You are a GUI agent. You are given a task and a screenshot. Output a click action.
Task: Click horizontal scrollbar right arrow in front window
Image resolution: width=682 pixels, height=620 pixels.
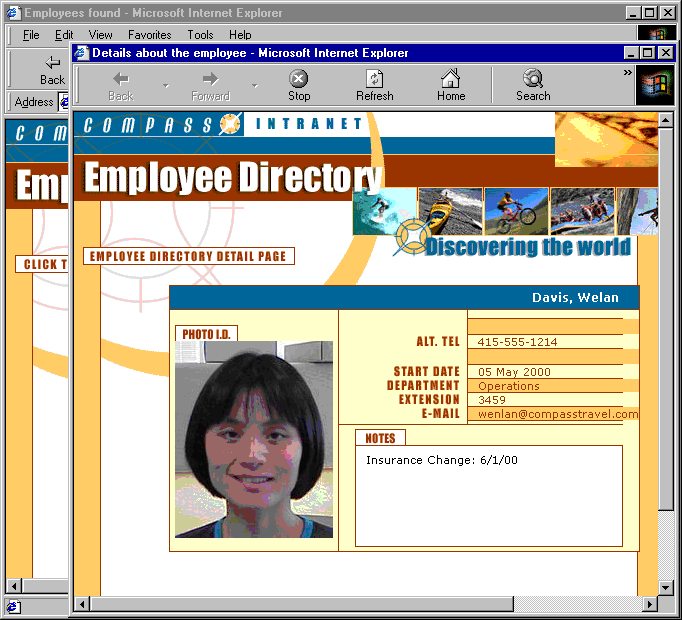[650, 604]
